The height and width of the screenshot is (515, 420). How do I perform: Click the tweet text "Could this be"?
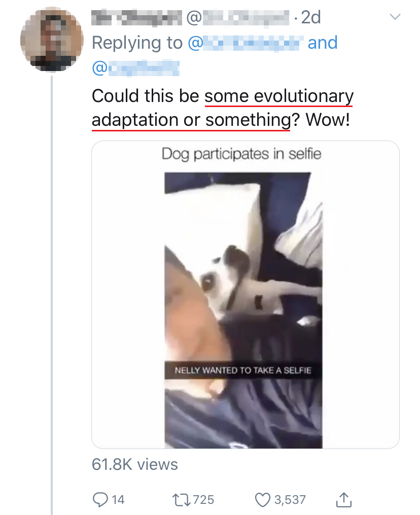[146, 95]
